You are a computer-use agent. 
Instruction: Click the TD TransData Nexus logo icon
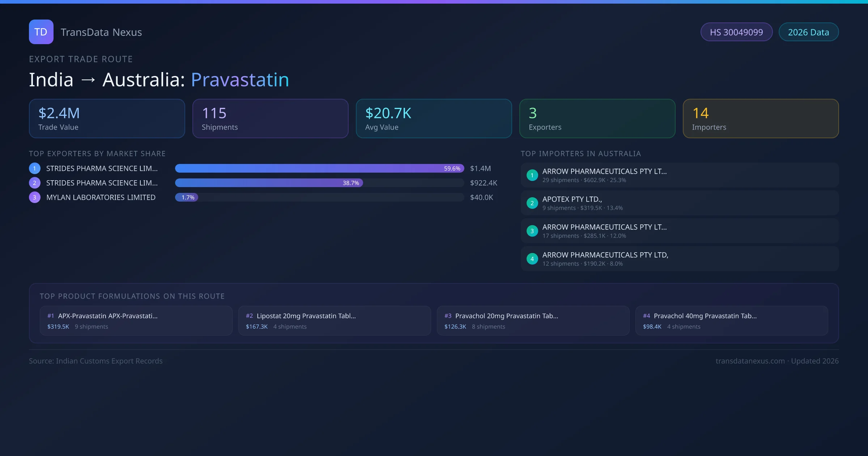coord(41,32)
